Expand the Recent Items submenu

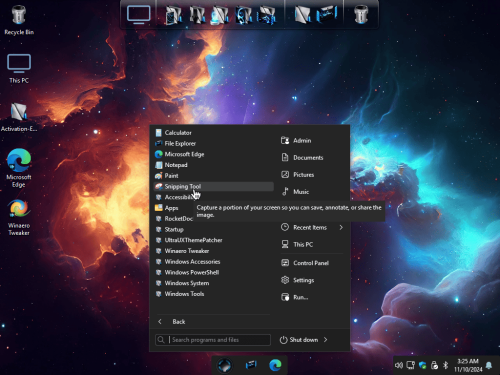coord(312,227)
